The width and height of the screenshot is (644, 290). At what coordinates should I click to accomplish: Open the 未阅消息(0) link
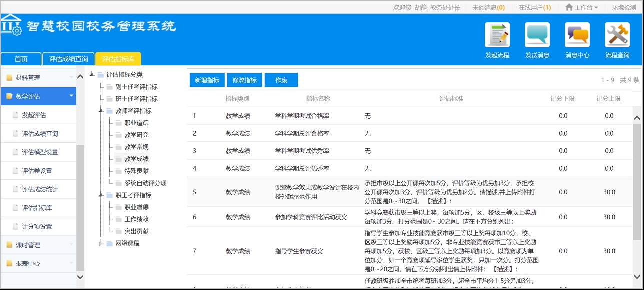tap(489, 7)
